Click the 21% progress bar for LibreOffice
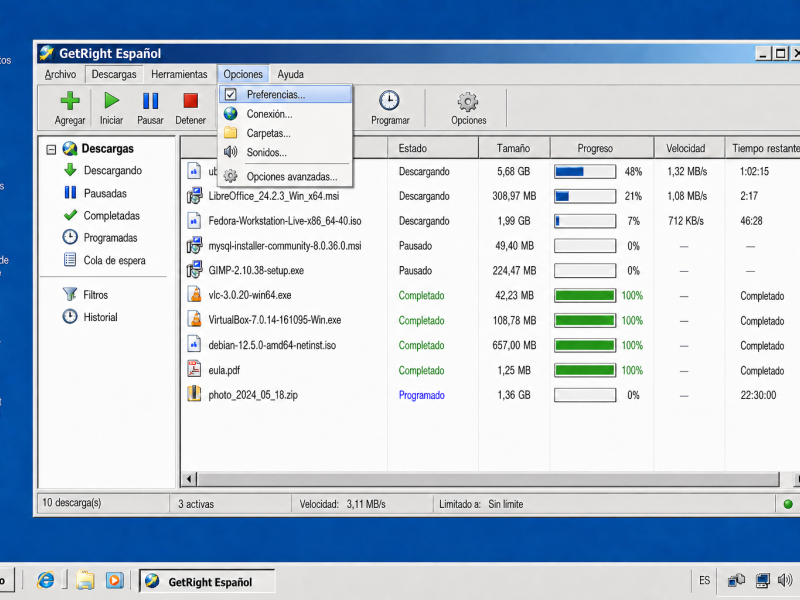This screenshot has height=600, width=800. click(585, 196)
